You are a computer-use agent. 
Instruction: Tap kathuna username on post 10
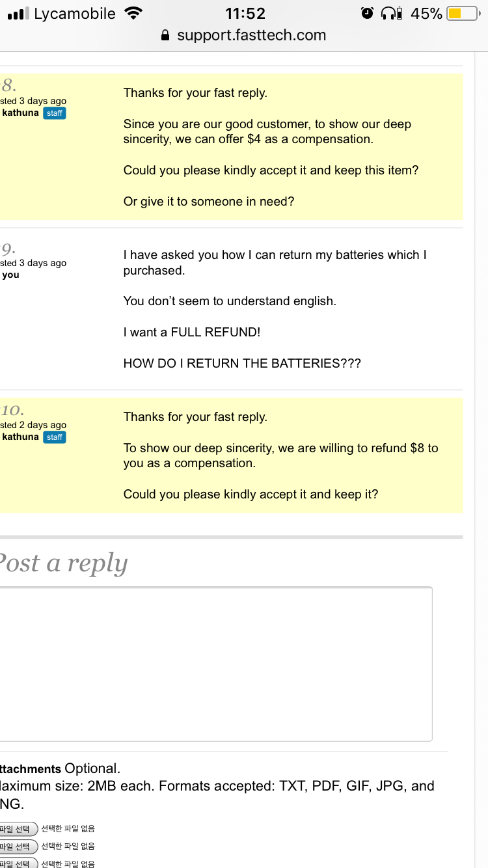(x=21, y=437)
